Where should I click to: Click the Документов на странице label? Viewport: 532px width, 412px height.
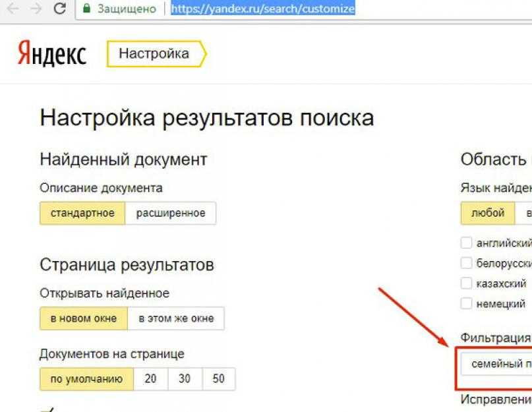(x=112, y=354)
